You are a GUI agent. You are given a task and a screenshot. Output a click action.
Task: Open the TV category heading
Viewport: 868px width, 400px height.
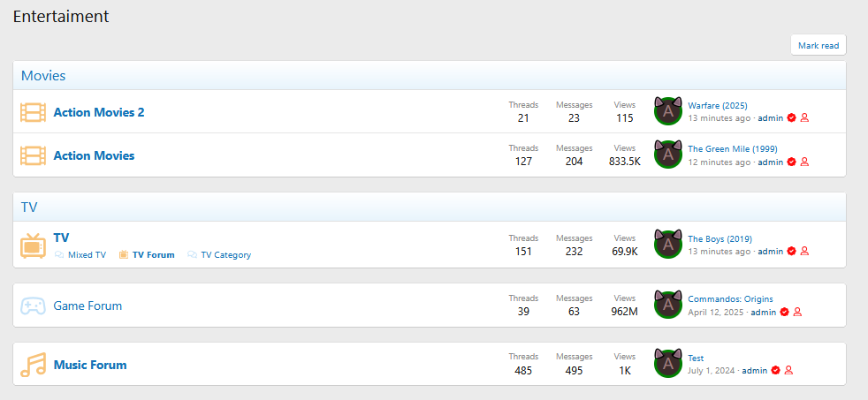point(29,207)
